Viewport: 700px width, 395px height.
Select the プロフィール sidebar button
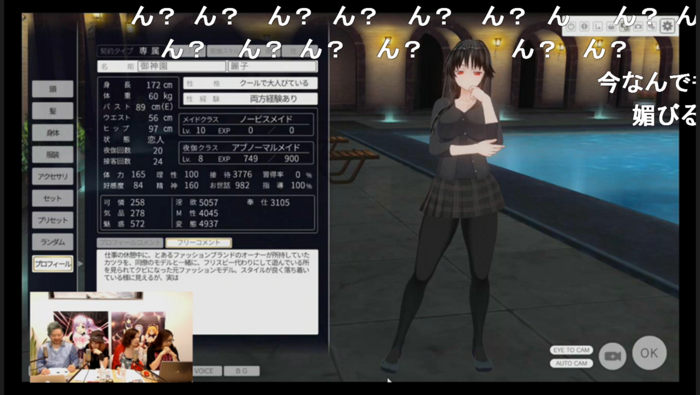pos(53,264)
